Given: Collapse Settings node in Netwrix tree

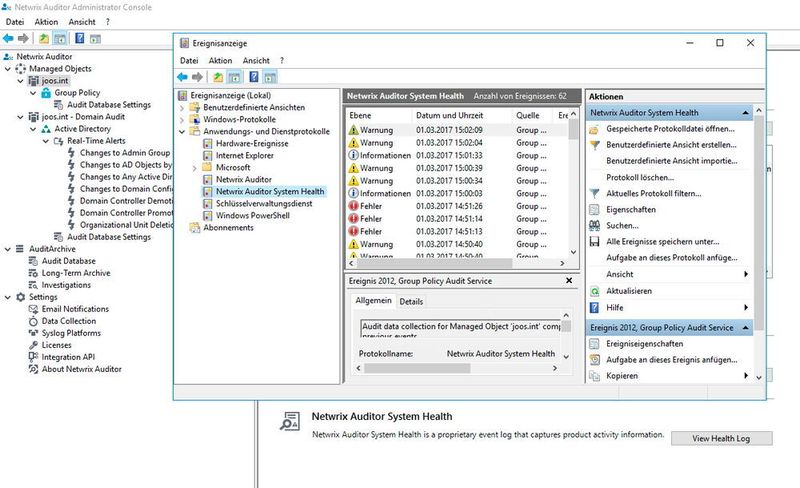Looking at the screenshot, I should tap(8, 297).
